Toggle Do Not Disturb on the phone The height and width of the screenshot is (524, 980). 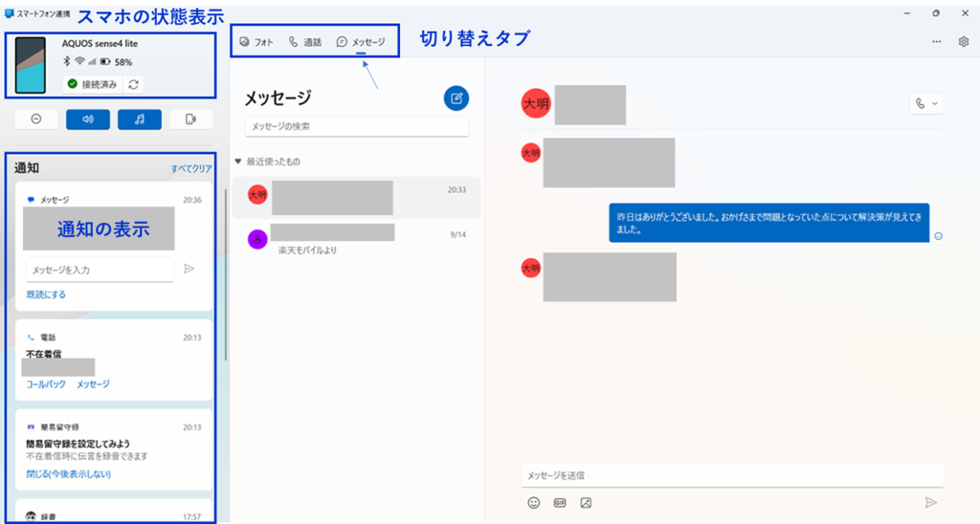click(x=36, y=120)
